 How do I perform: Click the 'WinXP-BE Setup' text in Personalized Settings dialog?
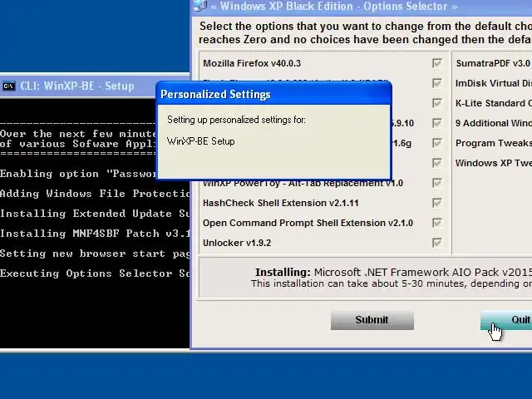pyautogui.click(x=201, y=141)
